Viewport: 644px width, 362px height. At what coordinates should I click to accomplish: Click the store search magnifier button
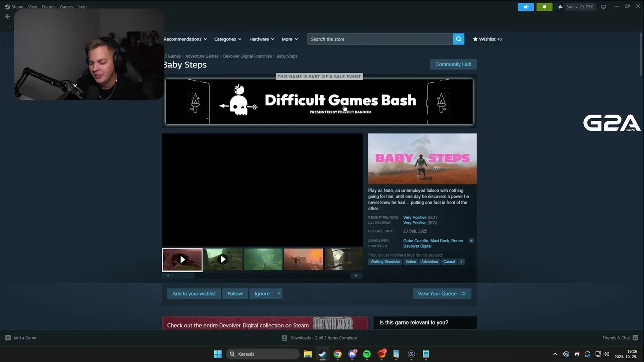click(458, 39)
